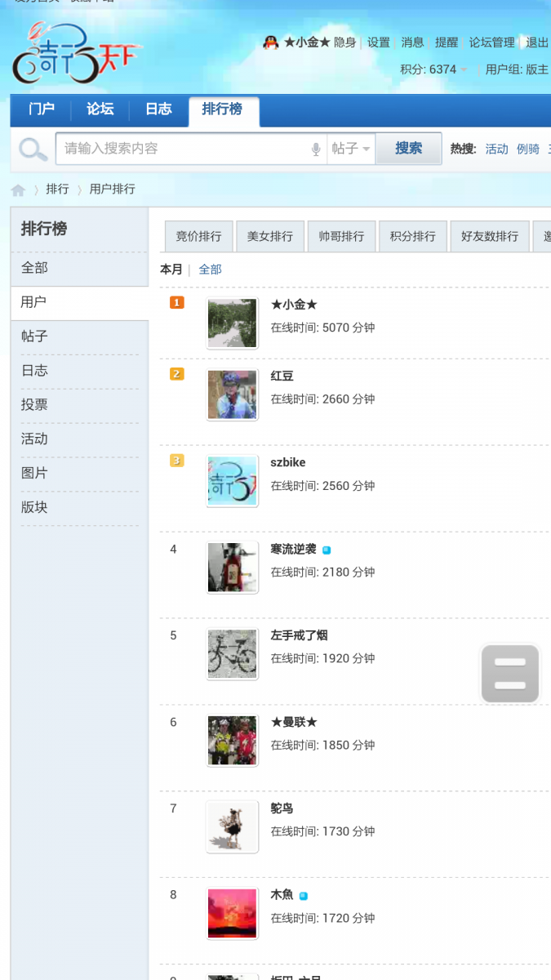Open the avatar thumbnail of 红豆

[x=233, y=395]
